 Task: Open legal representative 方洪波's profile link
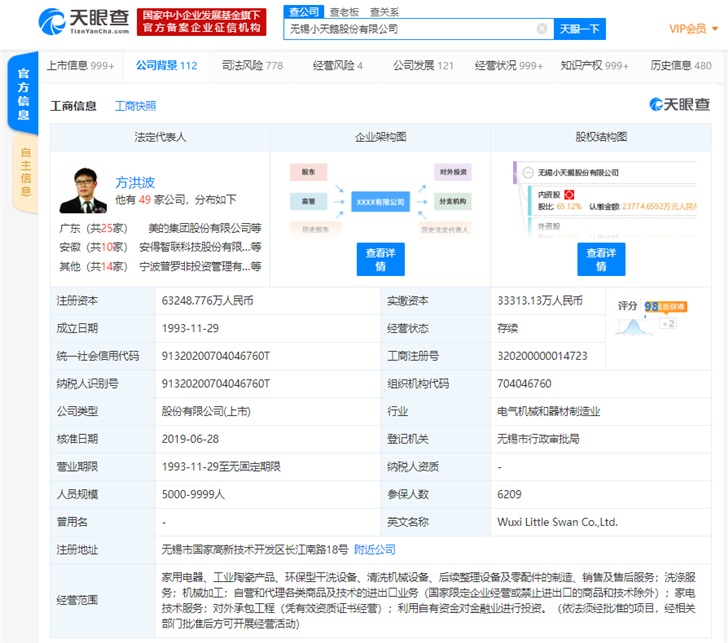135,184
